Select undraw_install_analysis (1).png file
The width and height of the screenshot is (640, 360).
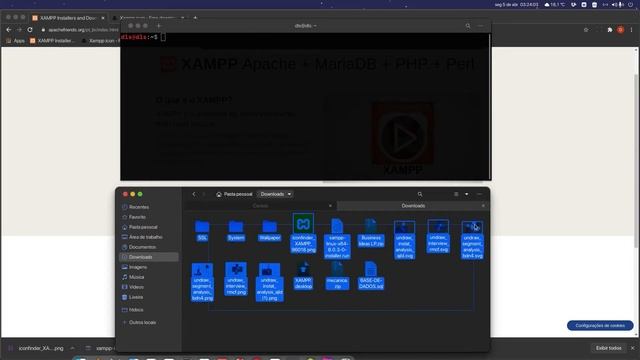tap(269, 282)
